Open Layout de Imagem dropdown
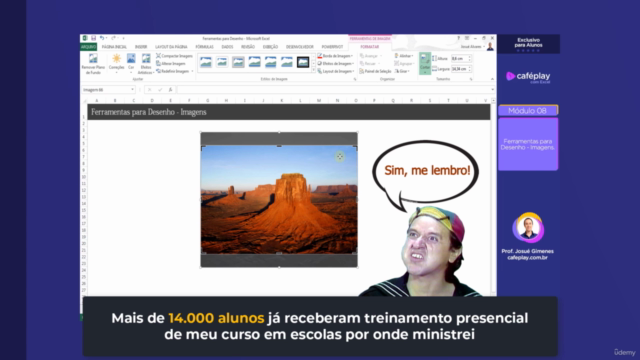The image size is (640, 360). [335, 71]
